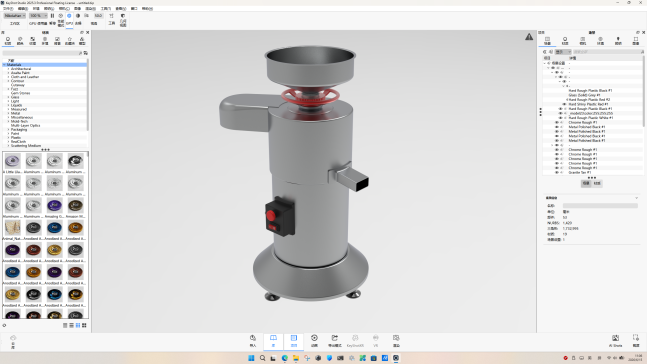Open the Lighting tab in project panel

pyautogui.click(x=618, y=40)
